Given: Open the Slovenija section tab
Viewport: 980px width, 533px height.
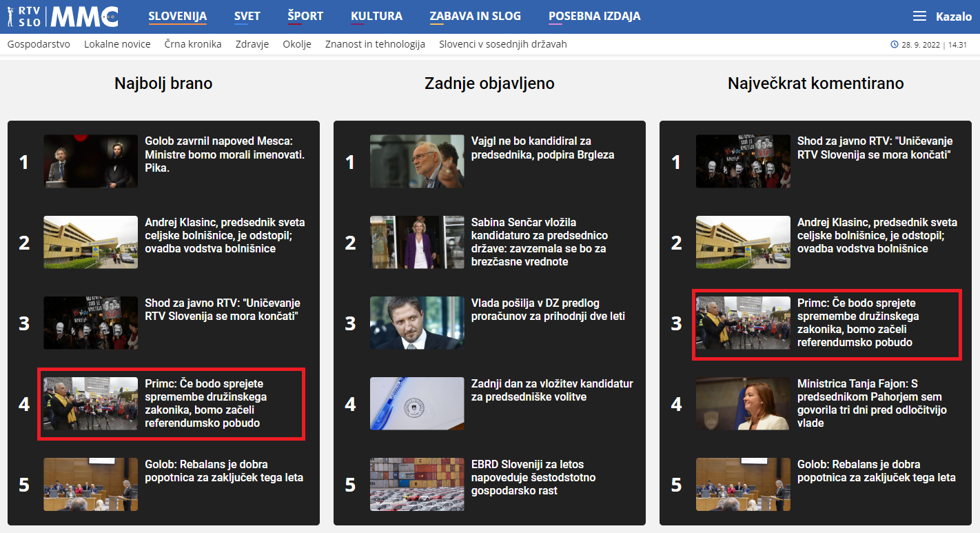Looking at the screenshot, I should (x=177, y=16).
